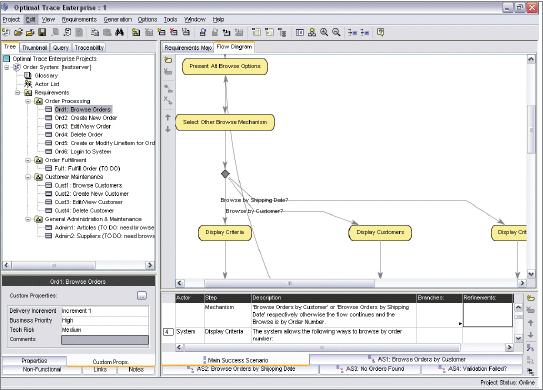The width and height of the screenshot is (543, 390).
Task: Click the Delivery Increment value field
Action: (105, 311)
